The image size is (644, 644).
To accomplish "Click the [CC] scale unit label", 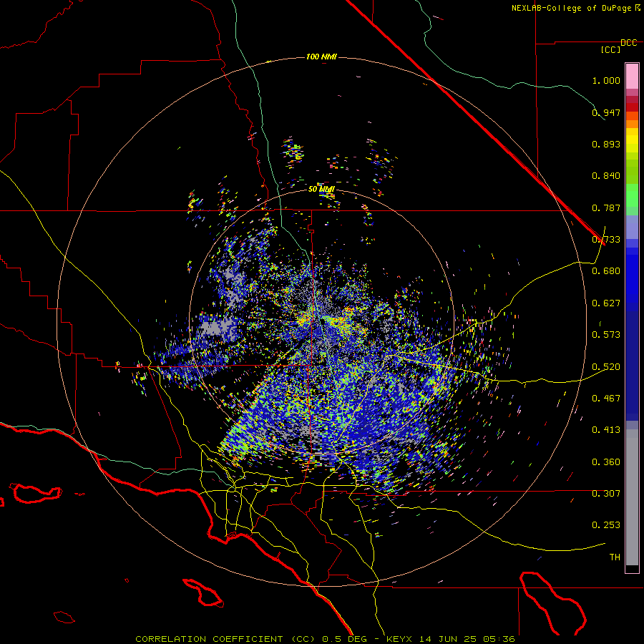I will pos(611,49).
